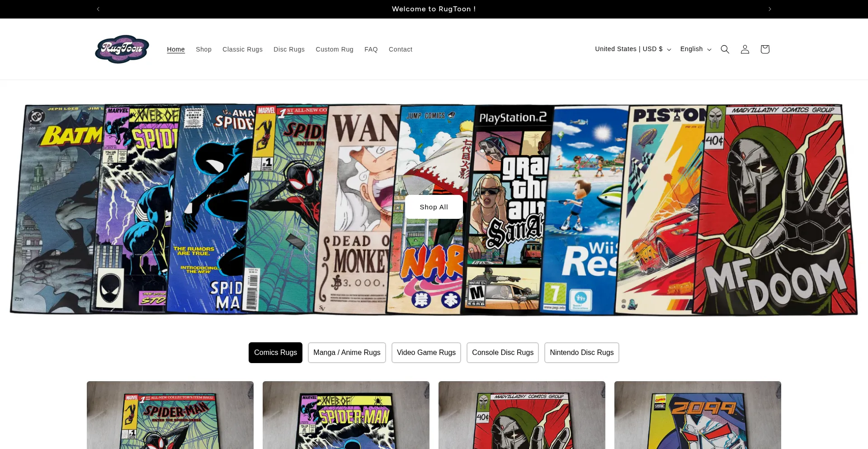Select the Manga / Anime Rugs tab

347,353
